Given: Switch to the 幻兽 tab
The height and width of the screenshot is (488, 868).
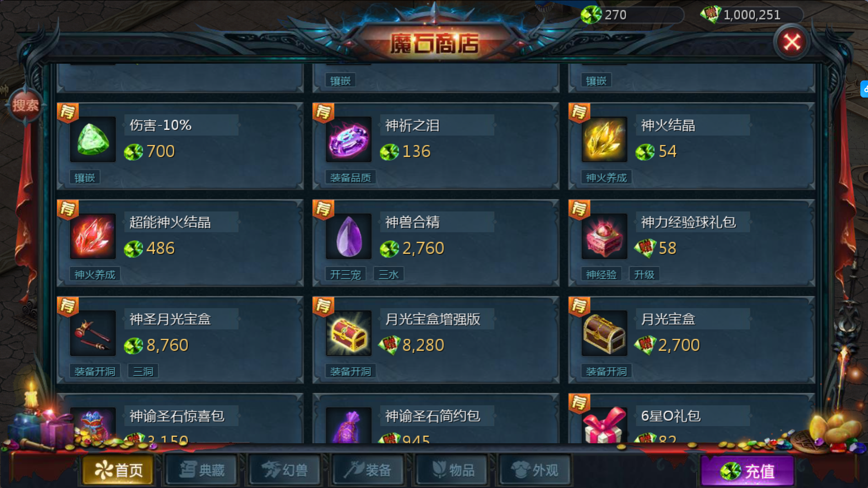Looking at the screenshot, I should [285, 470].
